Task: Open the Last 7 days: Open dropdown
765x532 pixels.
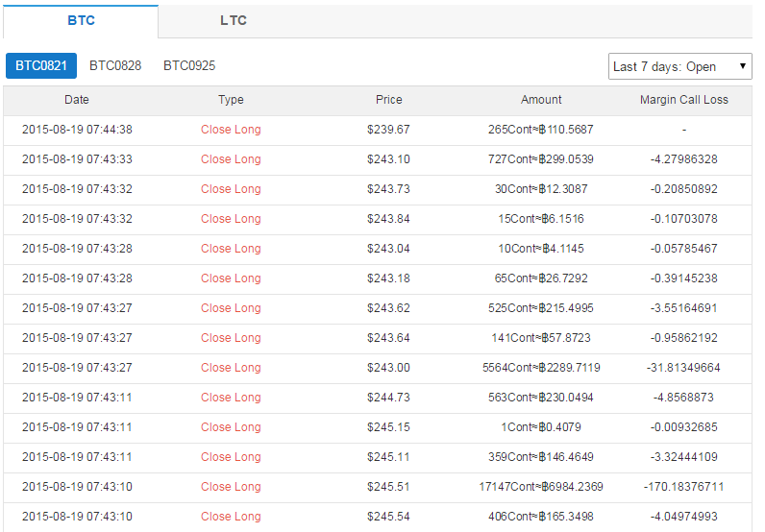Action: (679, 66)
